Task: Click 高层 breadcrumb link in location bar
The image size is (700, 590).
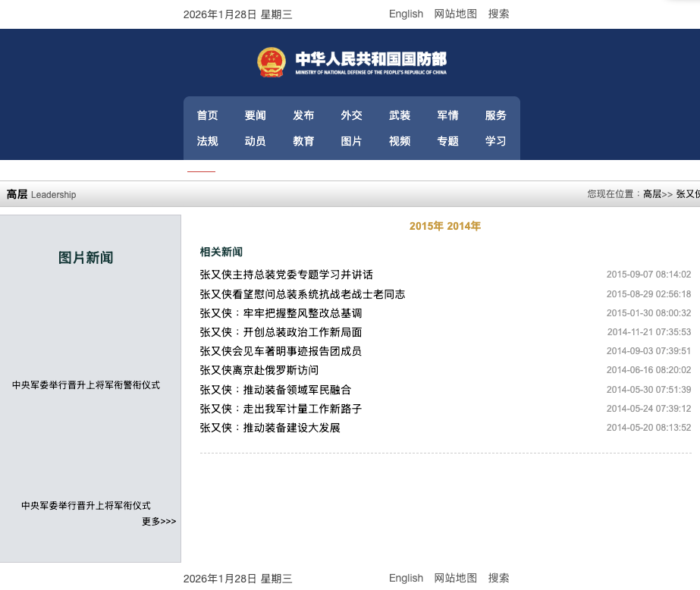Action: [x=651, y=194]
